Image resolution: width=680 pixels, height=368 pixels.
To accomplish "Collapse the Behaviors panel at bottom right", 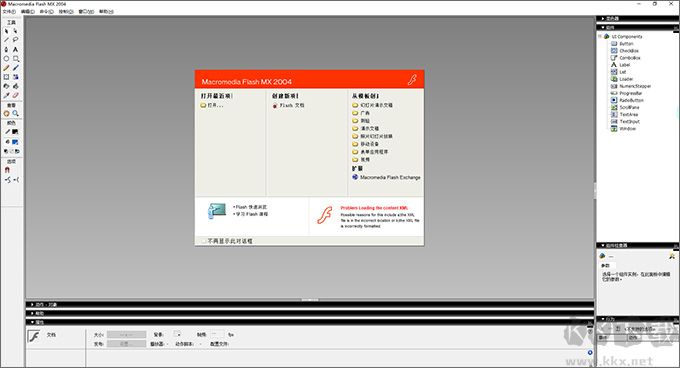I will click(603, 319).
